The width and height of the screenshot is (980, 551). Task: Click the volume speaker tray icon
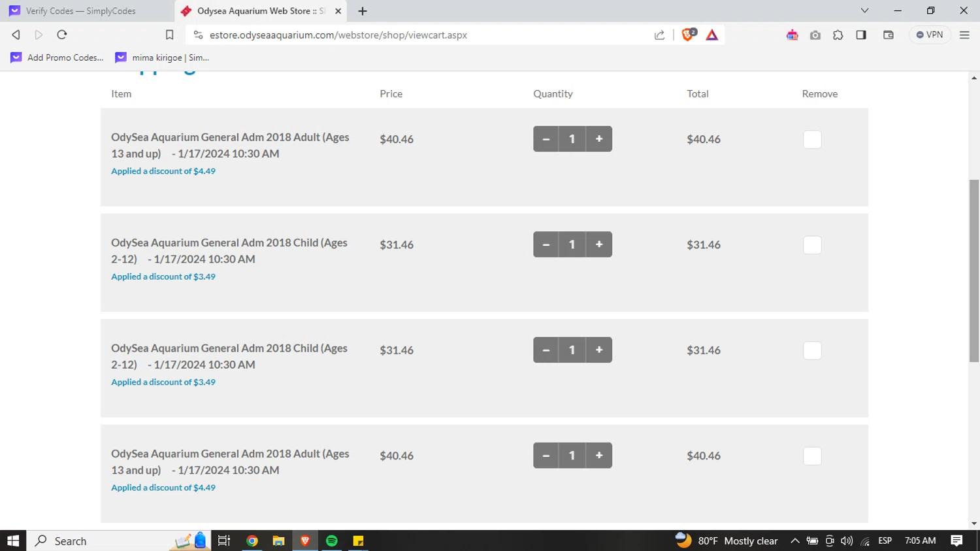[847, 541]
